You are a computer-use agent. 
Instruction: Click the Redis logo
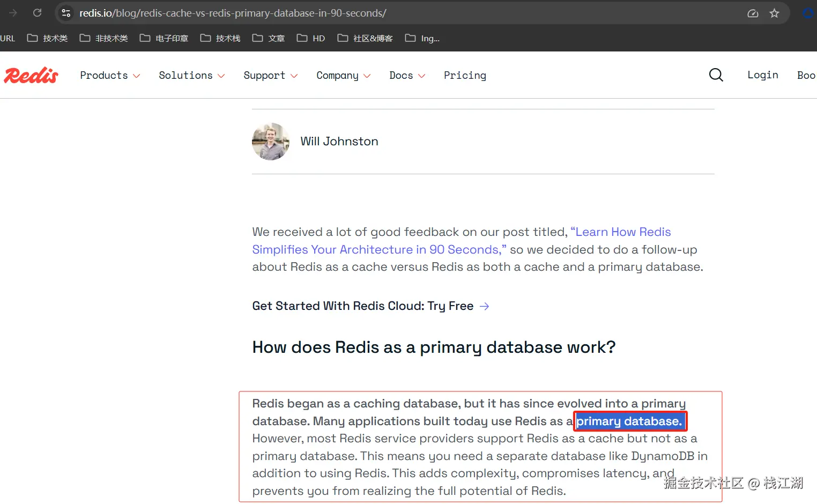(31, 76)
